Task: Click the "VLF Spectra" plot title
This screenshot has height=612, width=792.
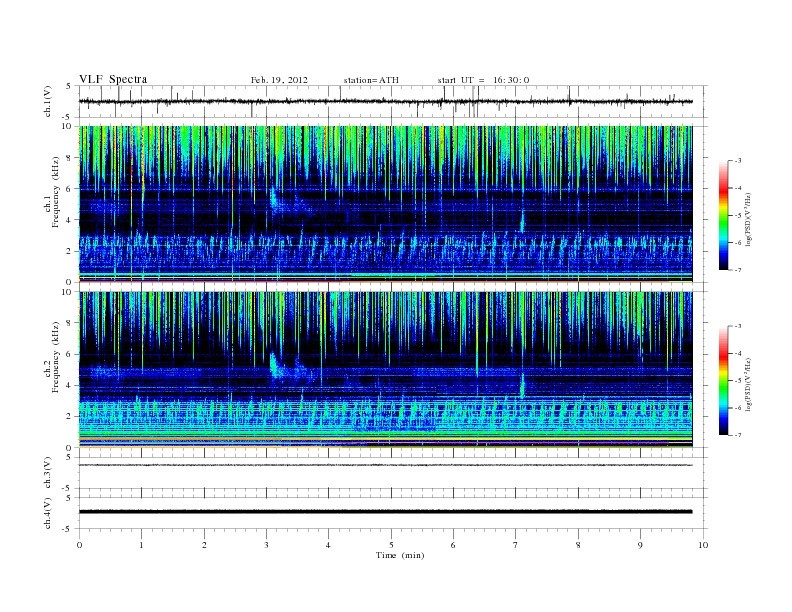Action: pos(113,79)
